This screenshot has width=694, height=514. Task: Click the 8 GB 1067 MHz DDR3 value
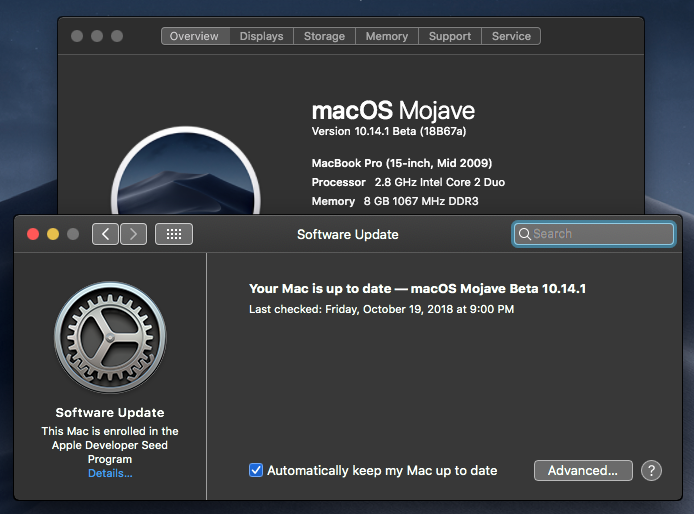(421, 201)
